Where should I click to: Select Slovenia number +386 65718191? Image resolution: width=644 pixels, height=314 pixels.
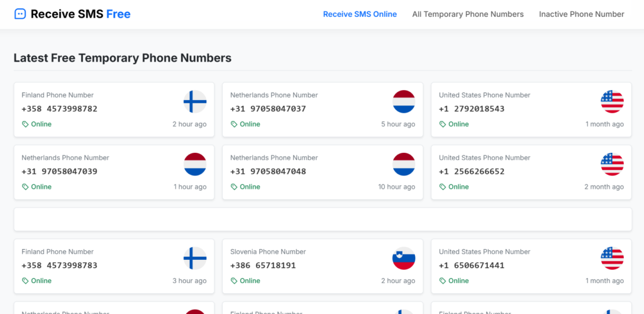(263, 266)
